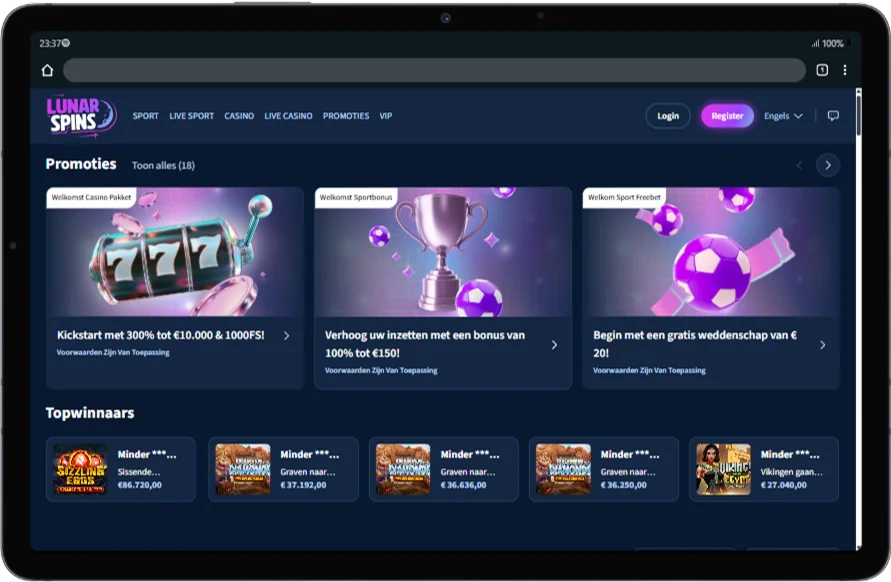The width and height of the screenshot is (891, 582).
Task: Click the Welkomst Sportbonus tag
Action: [x=356, y=197]
